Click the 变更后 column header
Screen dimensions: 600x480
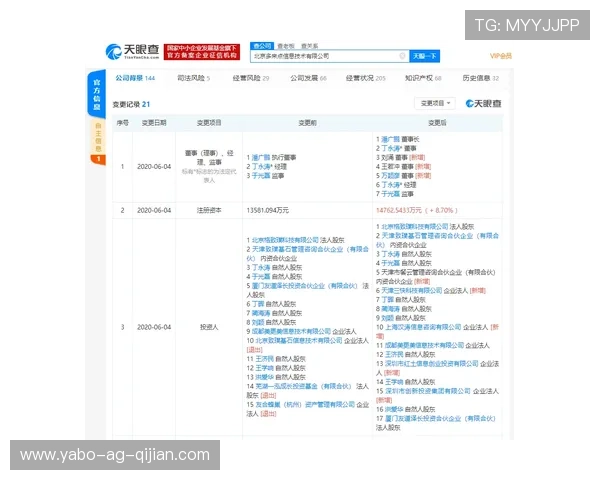[x=437, y=123]
